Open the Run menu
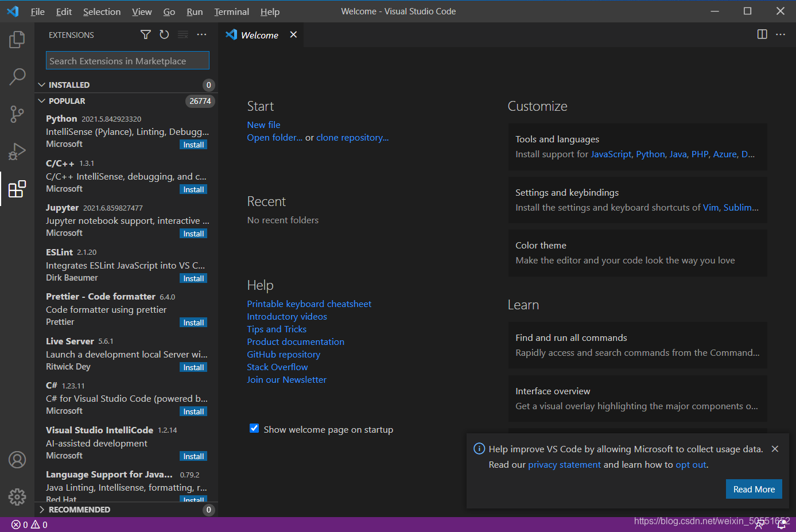This screenshot has width=796, height=532. point(195,11)
